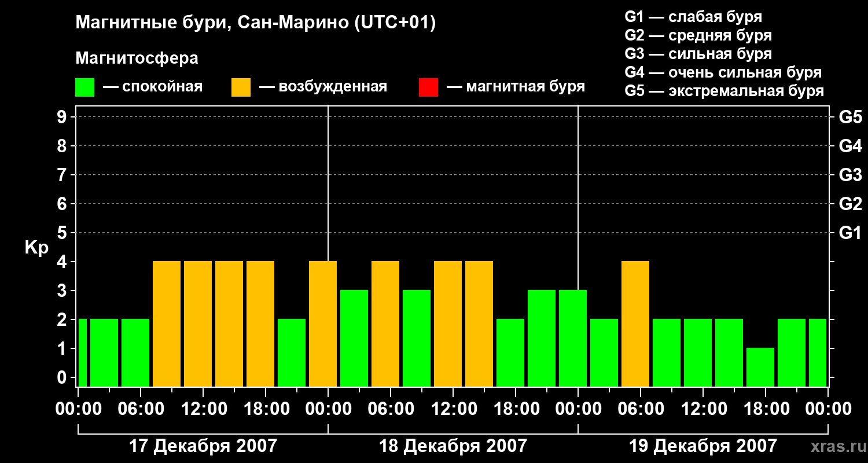Click the '18 Декабря 2007' date label
868x463 pixels.
[453, 446]
